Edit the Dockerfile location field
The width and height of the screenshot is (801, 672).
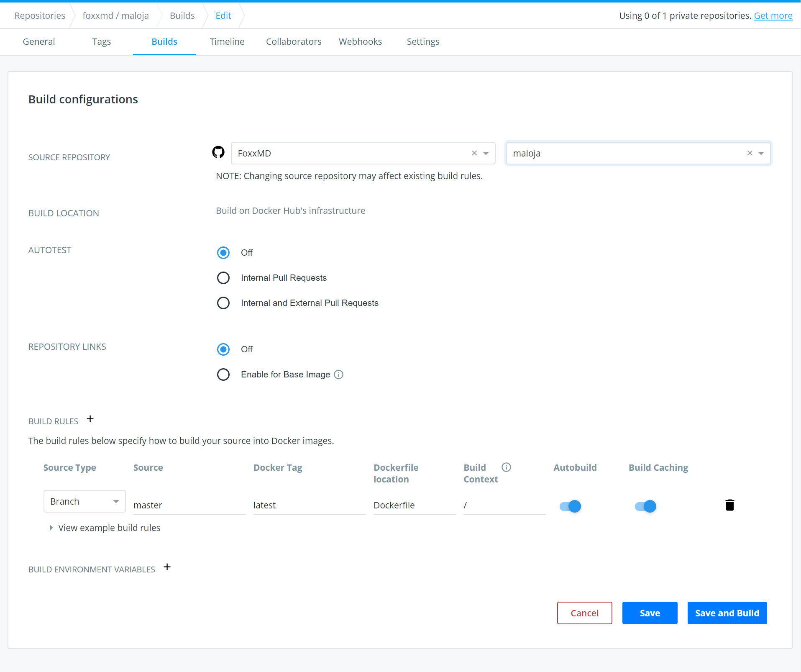[x=415, y=505]
